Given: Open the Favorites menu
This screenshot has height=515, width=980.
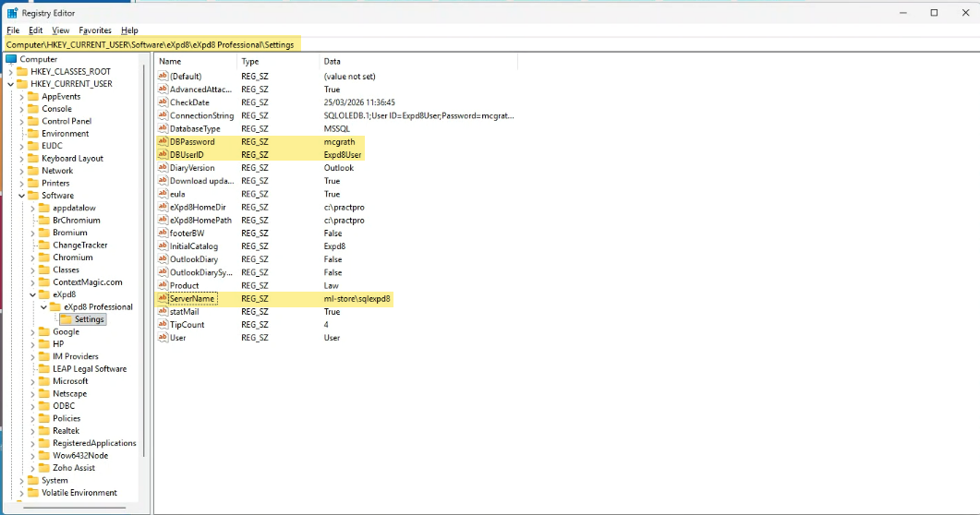Looking at the screenshot, I should [x=94, y=30].
